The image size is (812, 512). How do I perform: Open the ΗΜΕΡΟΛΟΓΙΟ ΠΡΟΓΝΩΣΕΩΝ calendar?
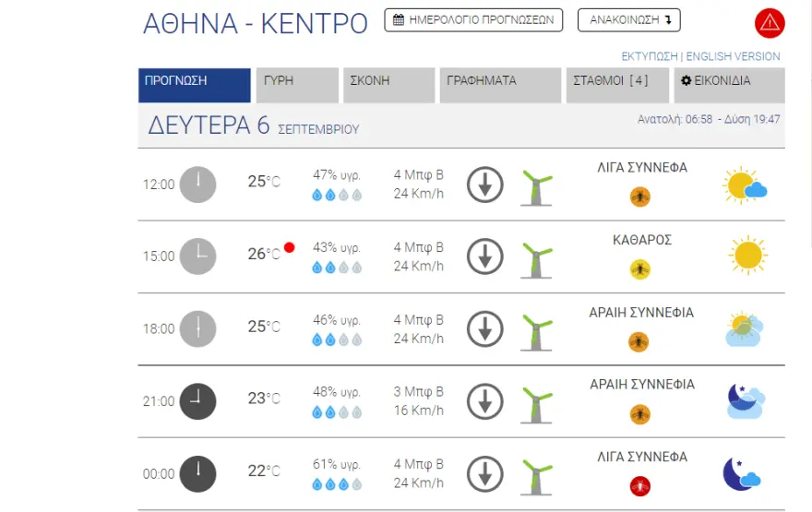473,20
